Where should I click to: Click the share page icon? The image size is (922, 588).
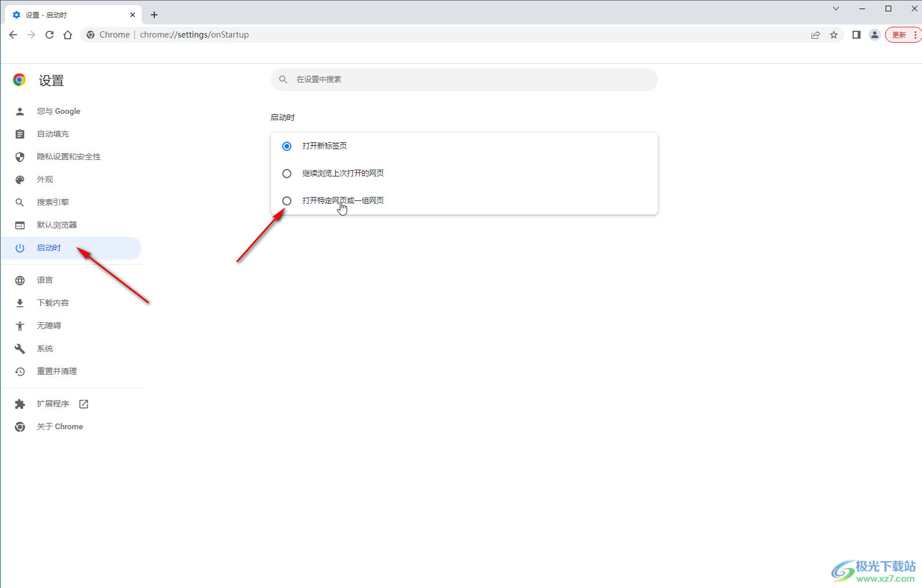(x=816, y=35)
